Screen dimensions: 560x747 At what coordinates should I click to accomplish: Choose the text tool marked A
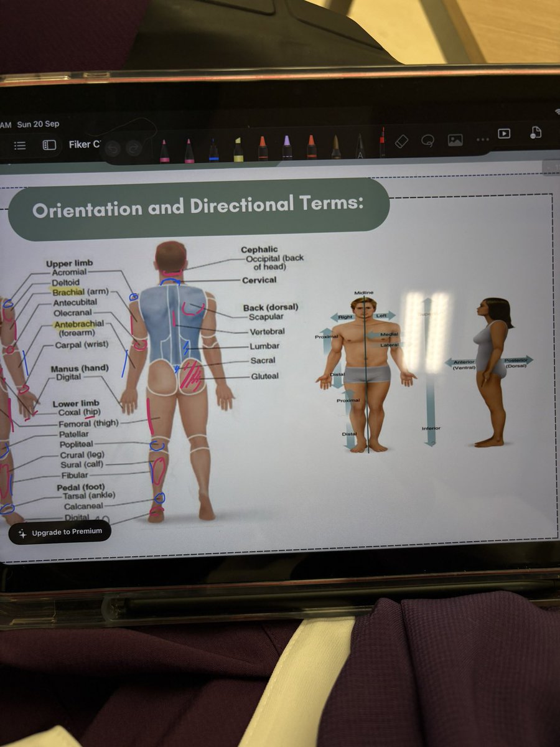(360, 146)
